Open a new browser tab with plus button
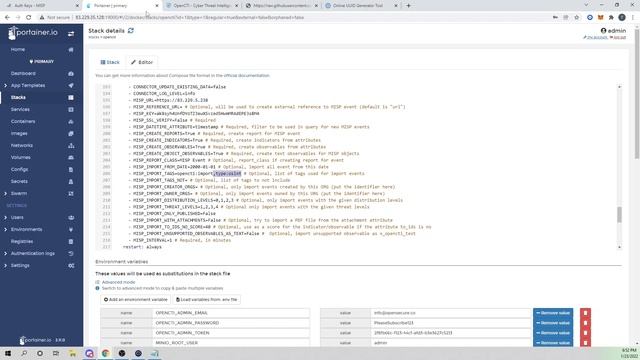This screenshot has height=360, width=640. tap(408, 6)
